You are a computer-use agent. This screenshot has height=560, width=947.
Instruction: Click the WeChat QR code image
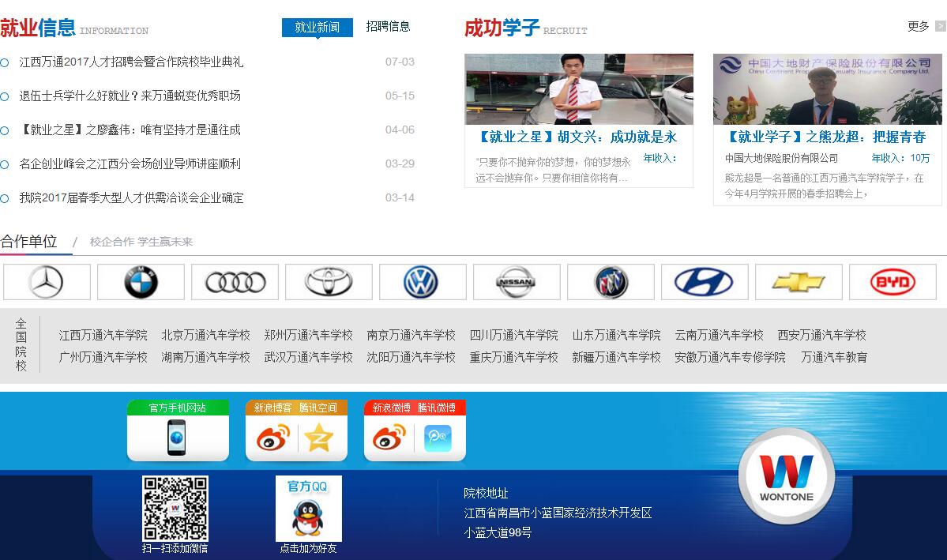[175, 508]
